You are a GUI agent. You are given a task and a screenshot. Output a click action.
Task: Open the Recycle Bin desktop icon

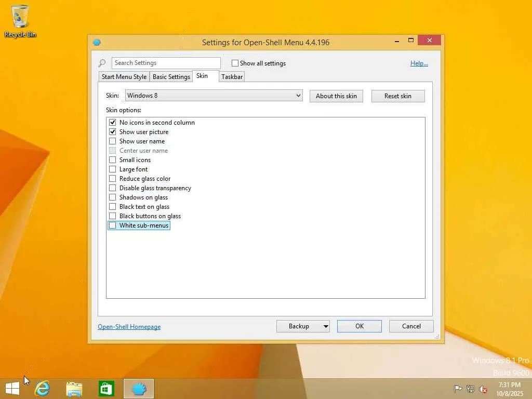tap(20, 21)
